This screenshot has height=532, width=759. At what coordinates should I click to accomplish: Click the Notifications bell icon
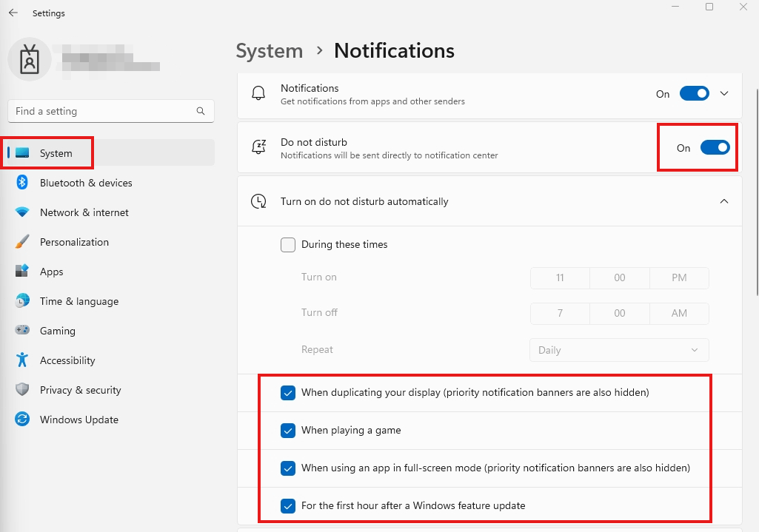tap(258, 93)
